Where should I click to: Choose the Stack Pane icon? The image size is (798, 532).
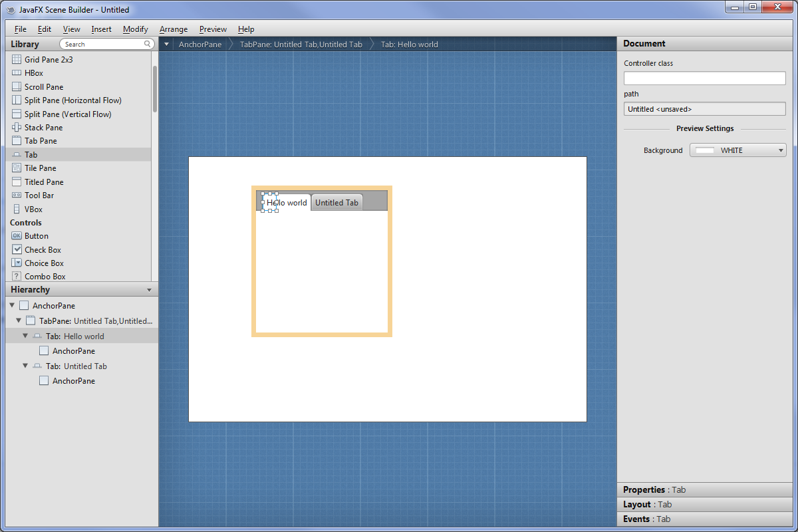[x=17, y=128]
